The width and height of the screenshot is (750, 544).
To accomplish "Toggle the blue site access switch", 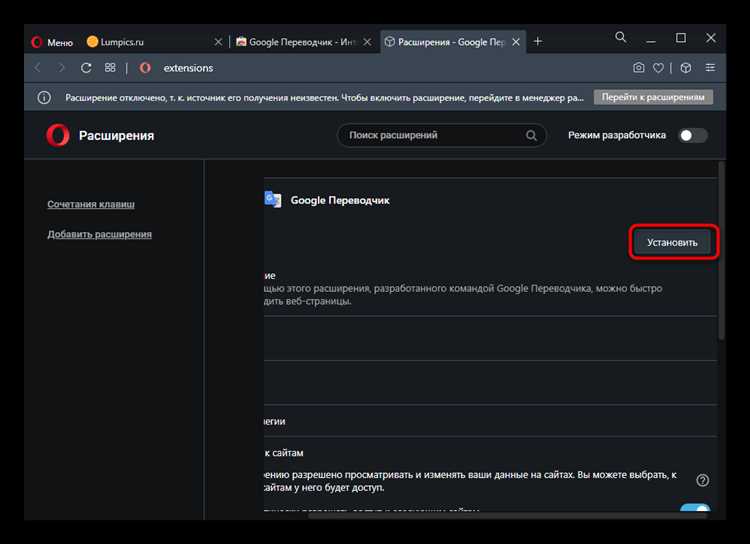I will pyautogui.click(x=695, y=508).
